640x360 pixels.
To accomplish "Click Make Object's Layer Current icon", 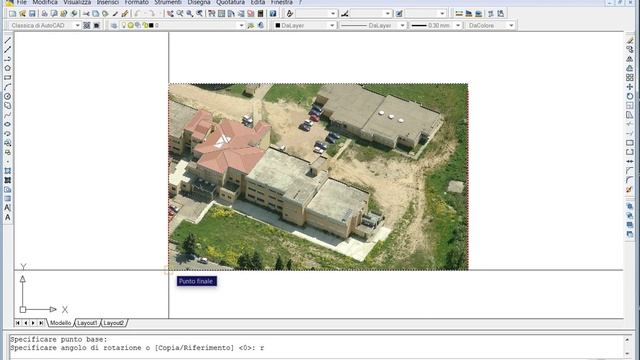I will tap(251, 25).
